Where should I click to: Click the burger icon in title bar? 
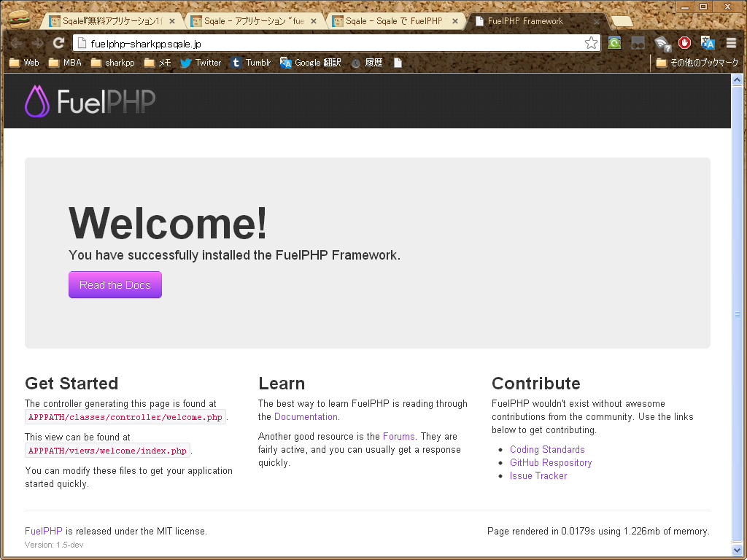(19, 19)
